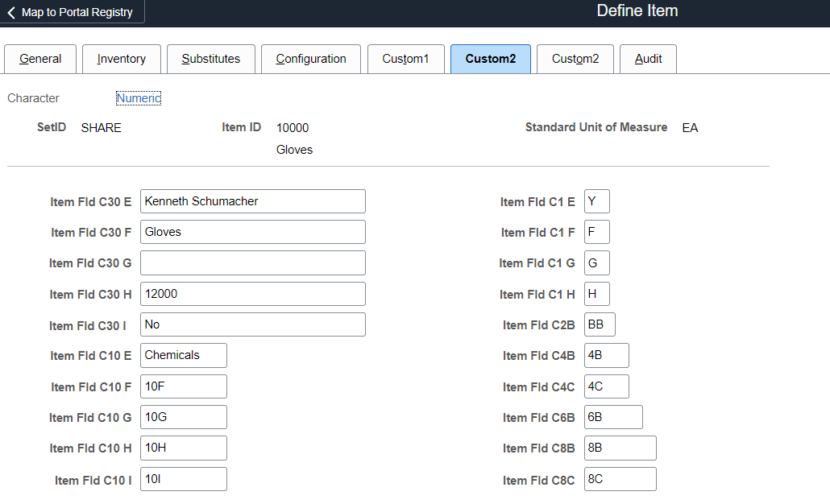Click the Item Fld C6B field

613,417
